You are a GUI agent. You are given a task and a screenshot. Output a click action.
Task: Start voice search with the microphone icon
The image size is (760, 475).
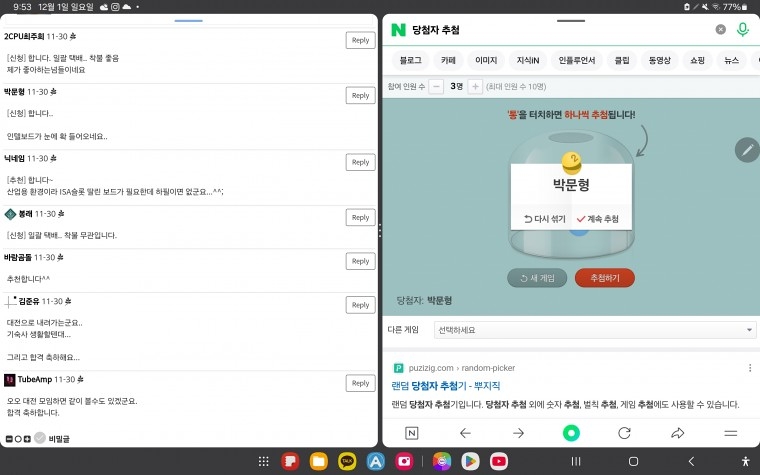pyautogui.click(x=743, y=30)
